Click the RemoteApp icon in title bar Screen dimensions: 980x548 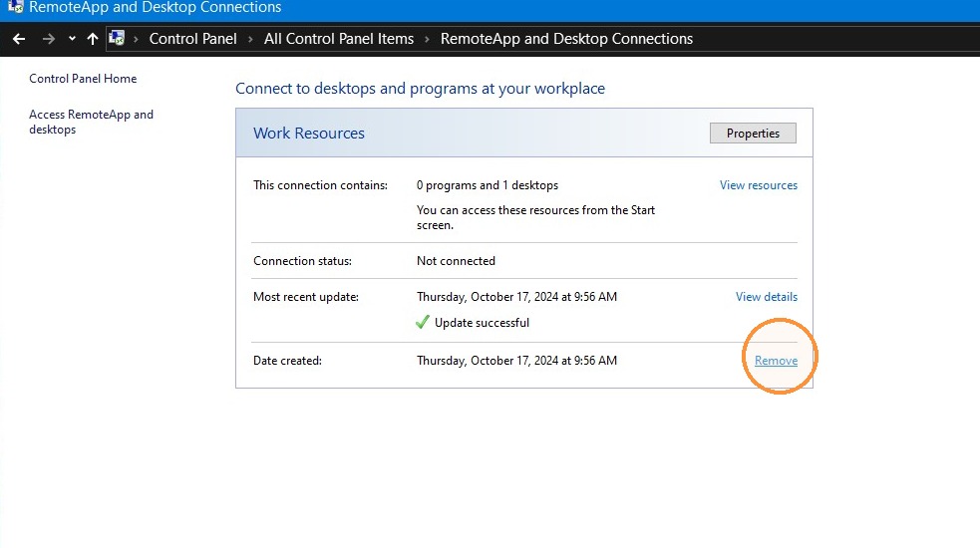16,7
